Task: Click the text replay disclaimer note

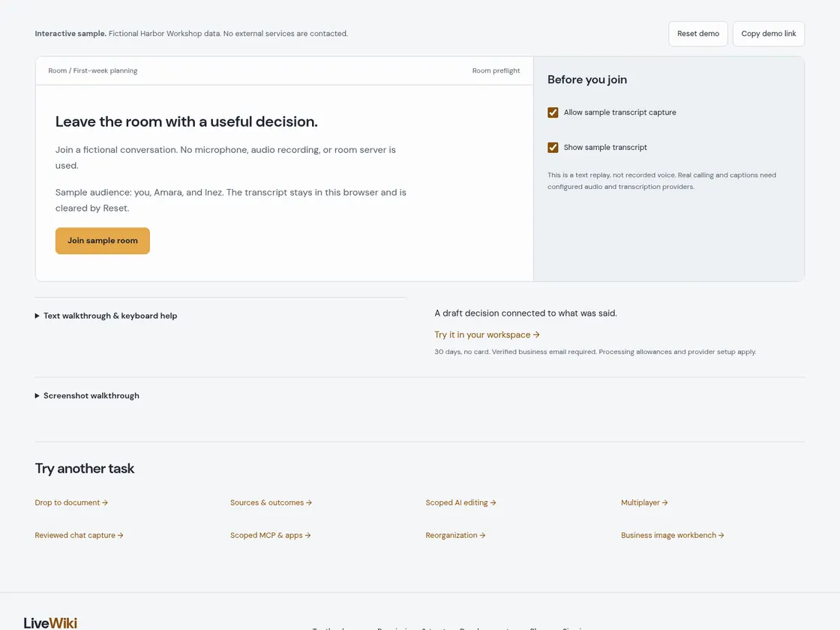Action: (x=661, y=181)
